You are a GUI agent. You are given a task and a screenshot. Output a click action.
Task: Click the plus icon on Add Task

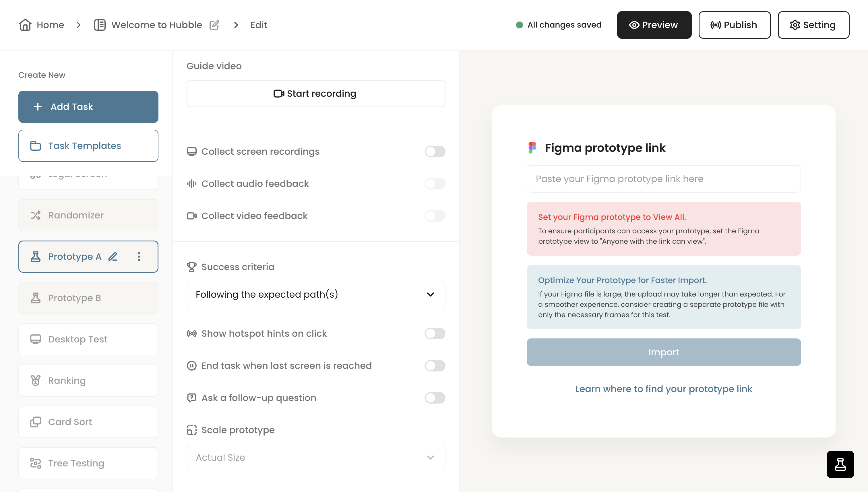pyautogui.click(x=38, y=106)
